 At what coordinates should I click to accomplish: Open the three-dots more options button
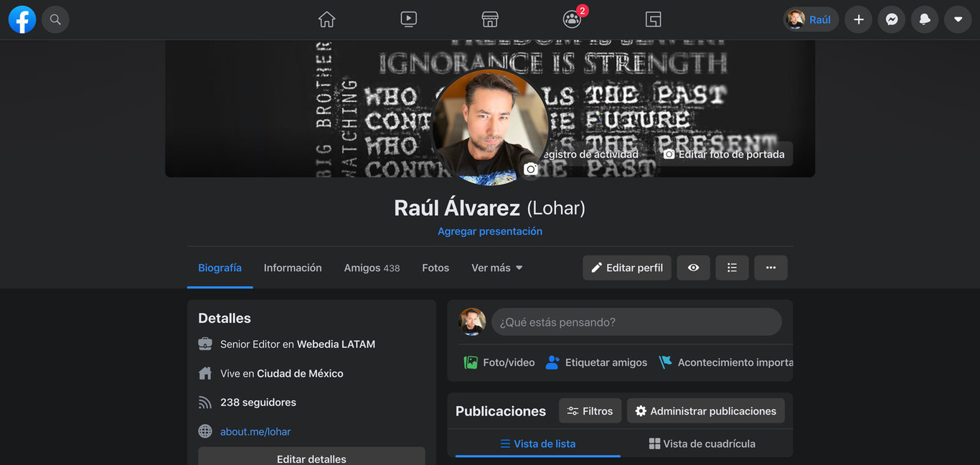pyautogui.click(x=771, y=268)
